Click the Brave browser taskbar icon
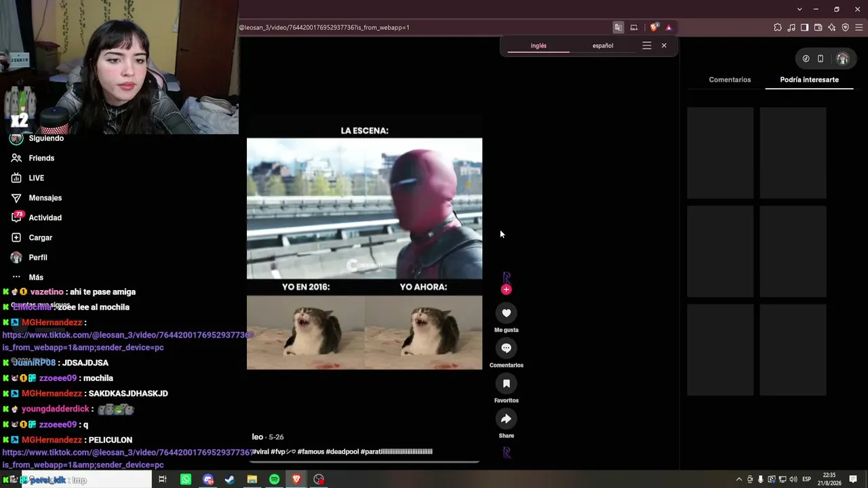The width and height of the screenshot is (868, 488). tap(296, 480)
